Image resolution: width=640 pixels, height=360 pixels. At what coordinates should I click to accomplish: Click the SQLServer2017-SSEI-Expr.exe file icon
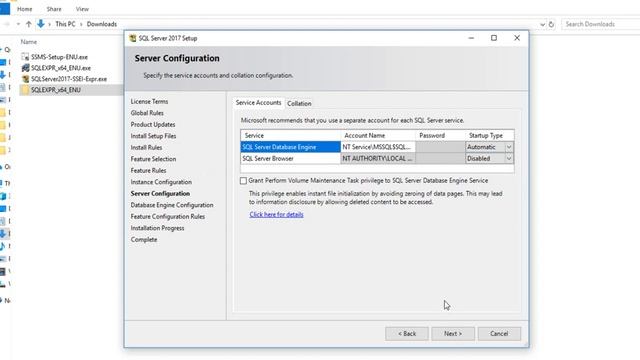(25, 79)
